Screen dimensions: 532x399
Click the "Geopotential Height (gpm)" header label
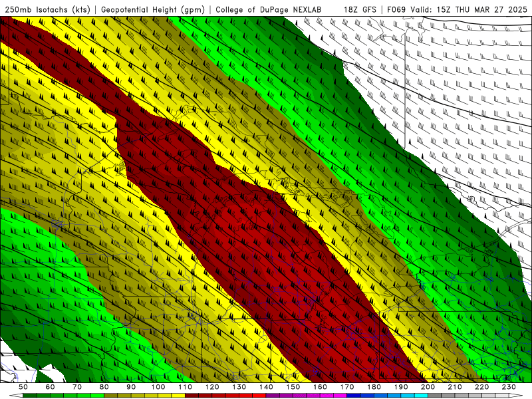(153, 9)
